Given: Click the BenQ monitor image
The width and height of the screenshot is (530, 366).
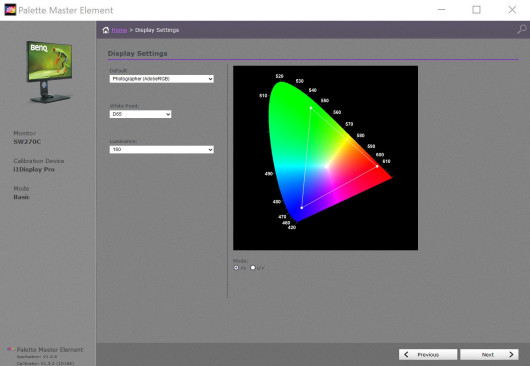Looking at the screenshot, I should point(49,72).
